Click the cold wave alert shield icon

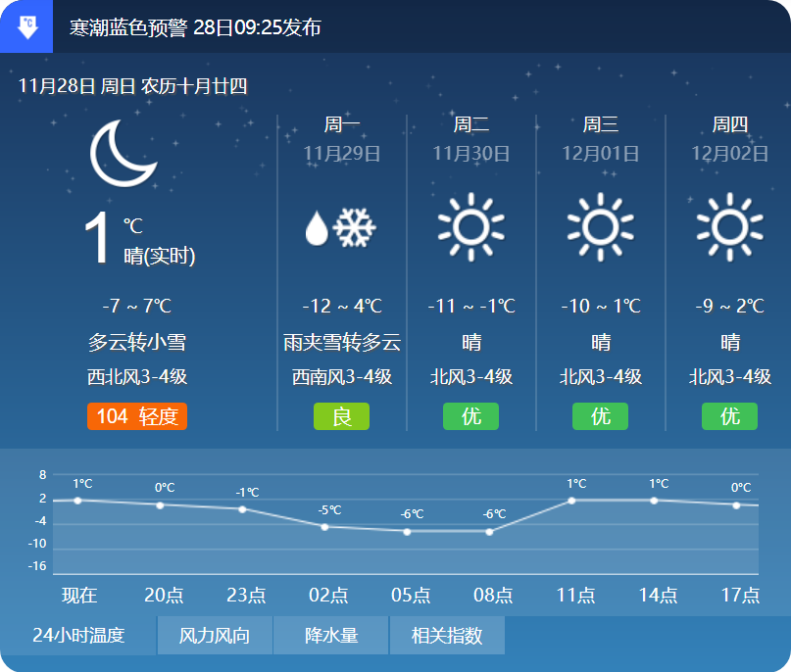coord(25,26)
